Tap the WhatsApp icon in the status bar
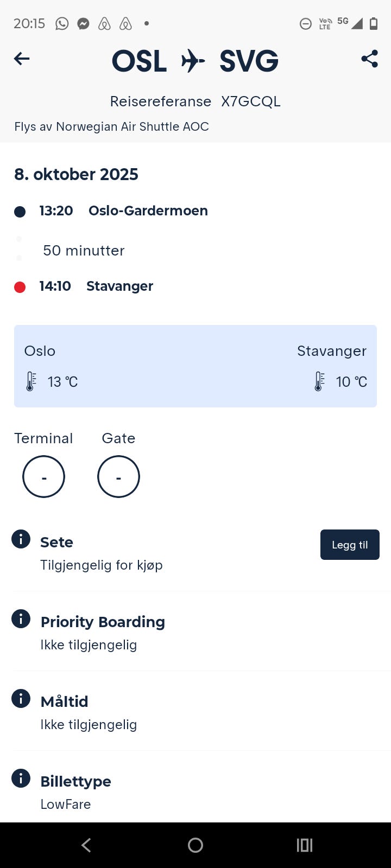This screenshot has width=391, height=868. pyautogui.click(x=61, y=23)
